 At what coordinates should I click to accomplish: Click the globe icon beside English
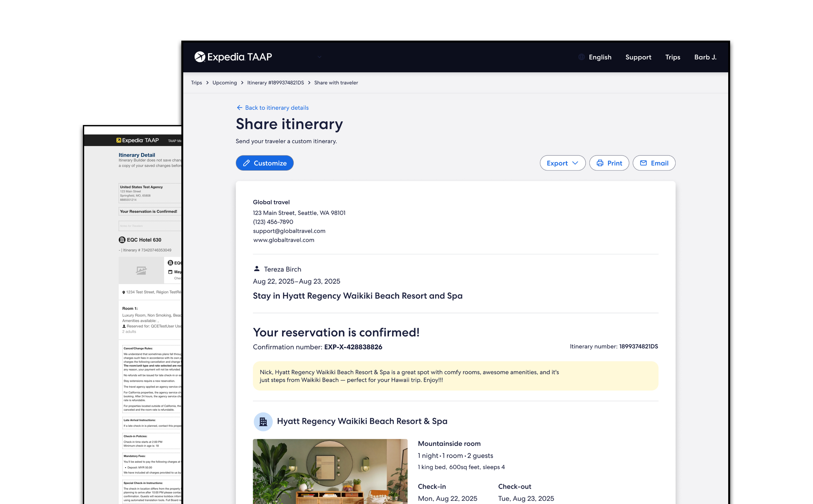click(x=581, y=57)
